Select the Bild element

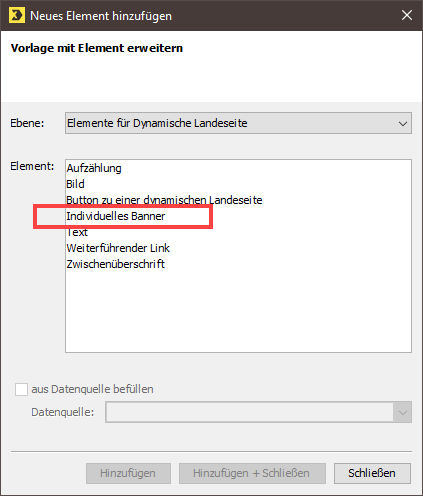pos(75,184)
